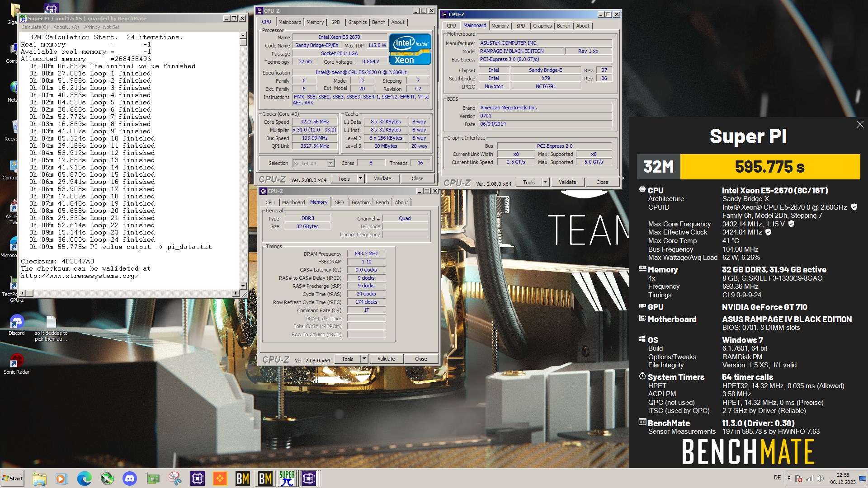Image resolution: width=868 pixels, height=488 pixels.
Task: Click the GPU card icon in BenchMate panel
Action: (642, 306)
